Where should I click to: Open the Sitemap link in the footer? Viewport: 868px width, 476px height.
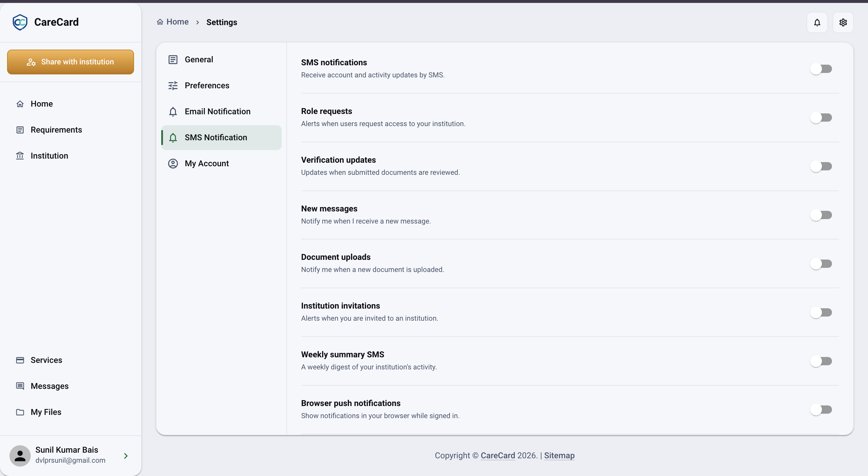coord(559,455)
